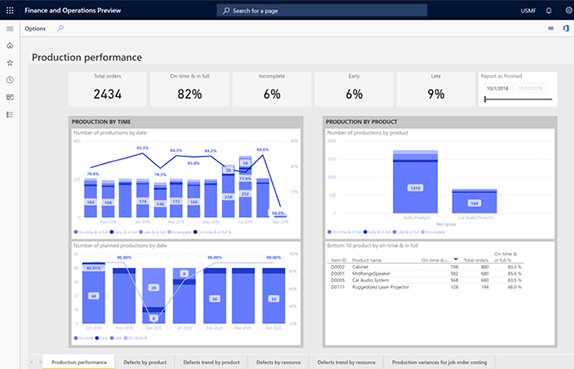The width and height of the screenshot is (574, 369).
Task: Open the settings gear icon
Action: coord(569,10)
